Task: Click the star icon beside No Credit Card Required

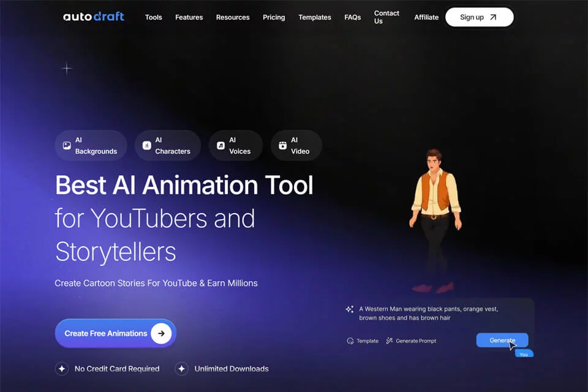Action: (x=62, y=369)
